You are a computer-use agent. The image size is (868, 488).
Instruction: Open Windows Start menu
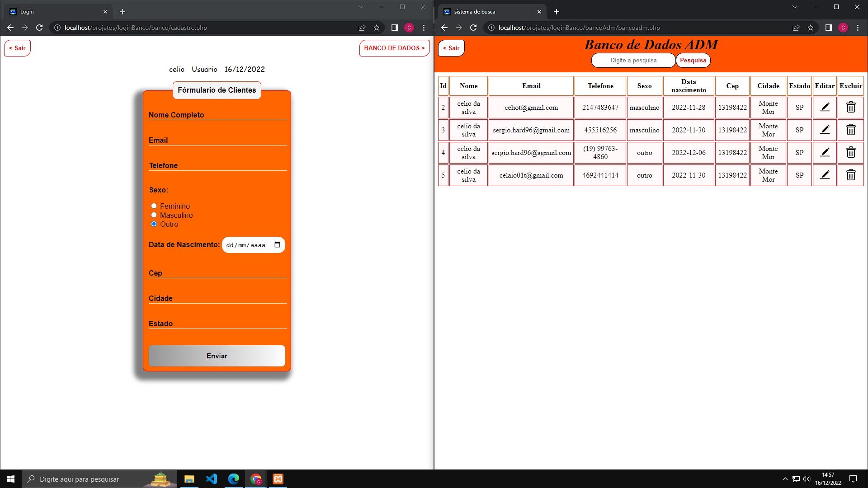point(11,479)
